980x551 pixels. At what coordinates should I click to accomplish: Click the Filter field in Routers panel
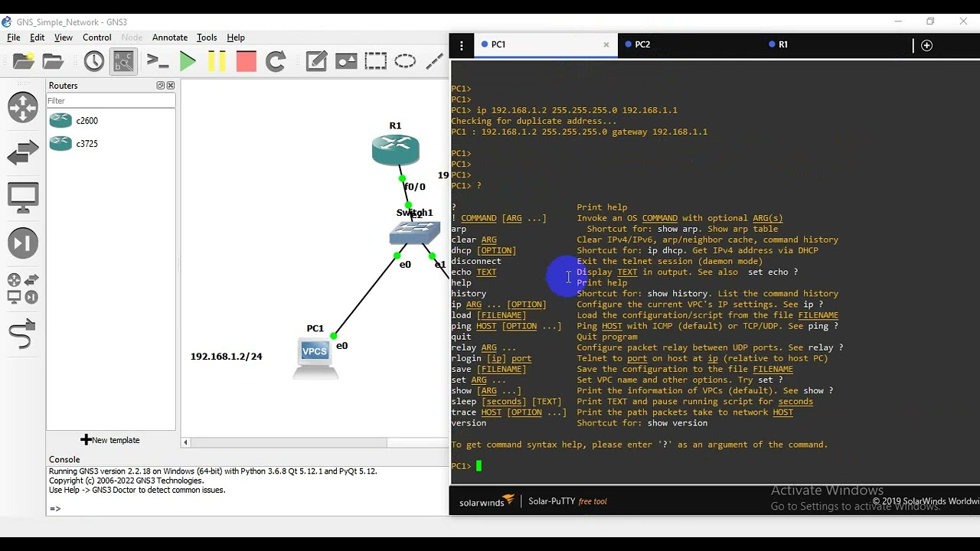tap(111, 101)
